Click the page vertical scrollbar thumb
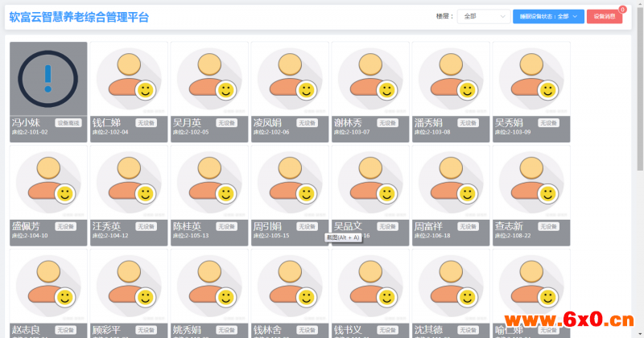The width and height of the screenshot is (644, 338). [x=640, y=89]
